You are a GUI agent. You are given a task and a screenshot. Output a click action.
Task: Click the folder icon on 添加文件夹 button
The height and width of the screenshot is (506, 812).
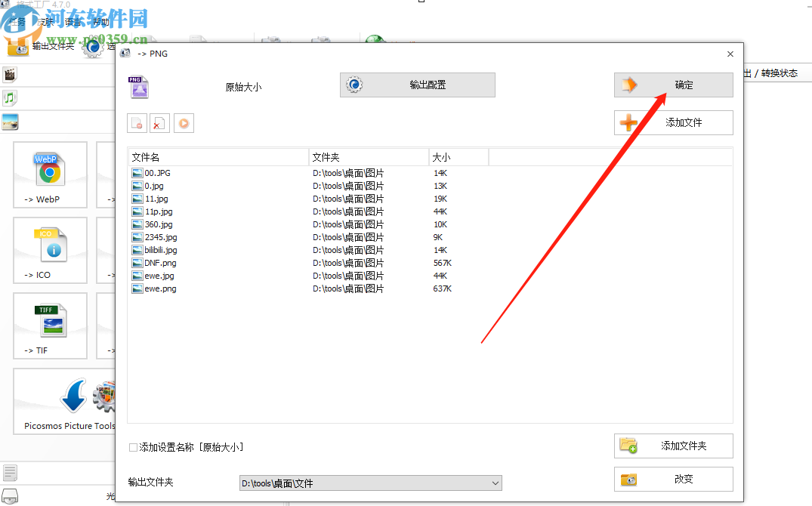click(628, 446)
